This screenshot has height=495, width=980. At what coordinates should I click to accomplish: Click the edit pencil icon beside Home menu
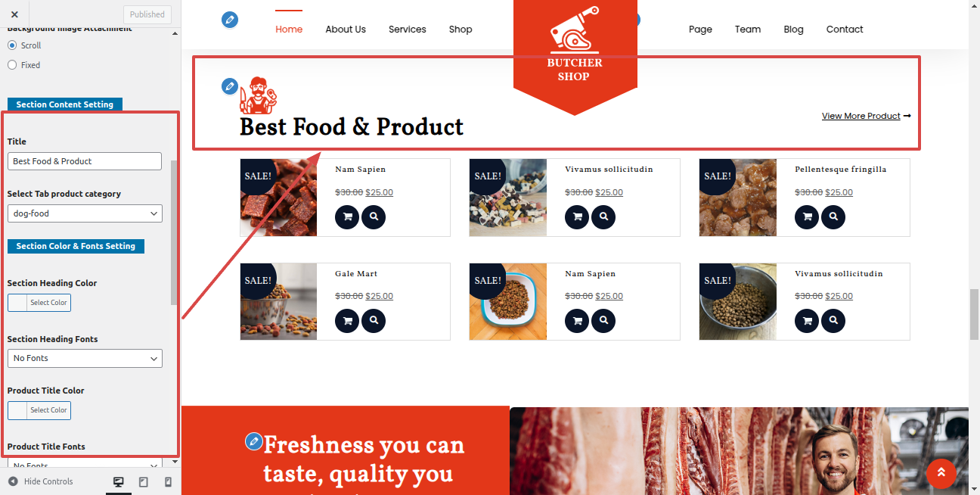point(230,20)
